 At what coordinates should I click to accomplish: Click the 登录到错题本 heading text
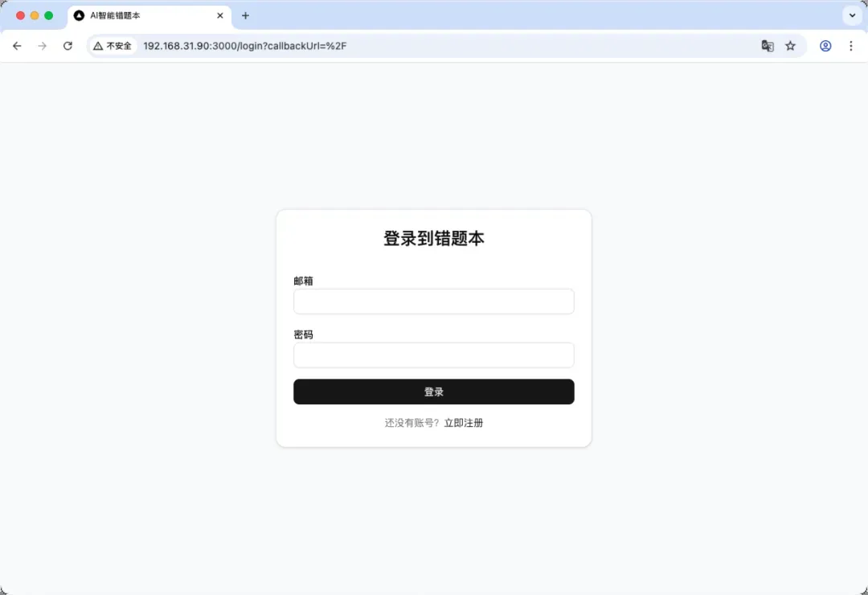click(x=434, y=238)
